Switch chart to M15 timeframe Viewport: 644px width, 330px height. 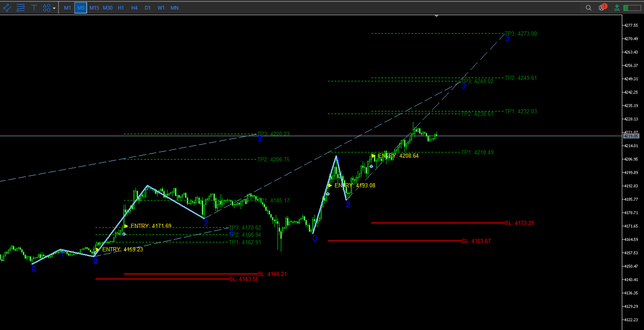click(94, 8)
